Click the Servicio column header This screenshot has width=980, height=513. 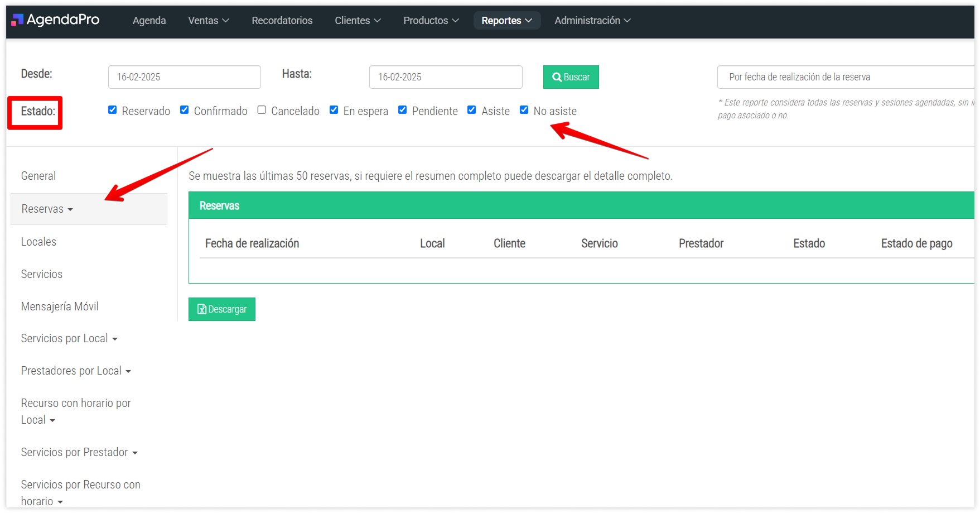(x=600, y=243)
